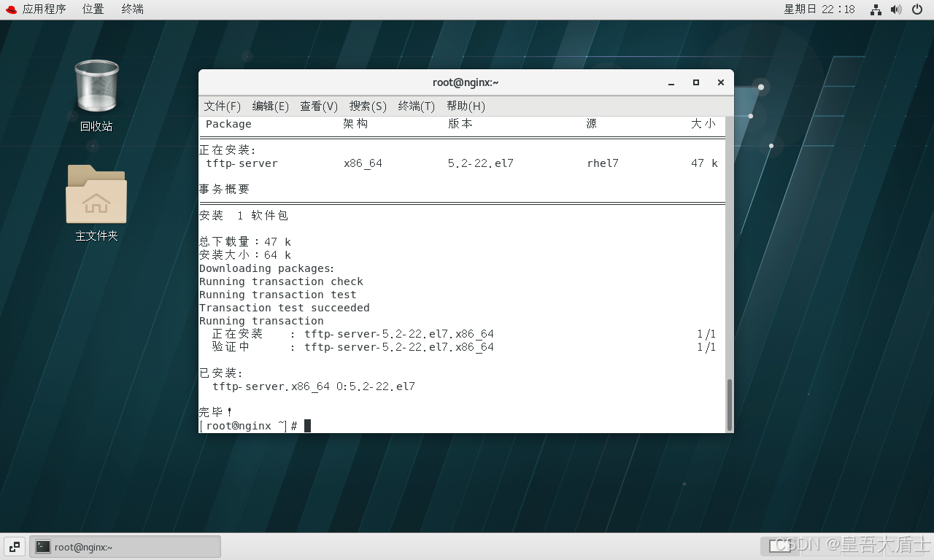Click the 安装 1 软件包 text
The height and width of the screenshot is (560, 934).
click(x=244, y=216)
